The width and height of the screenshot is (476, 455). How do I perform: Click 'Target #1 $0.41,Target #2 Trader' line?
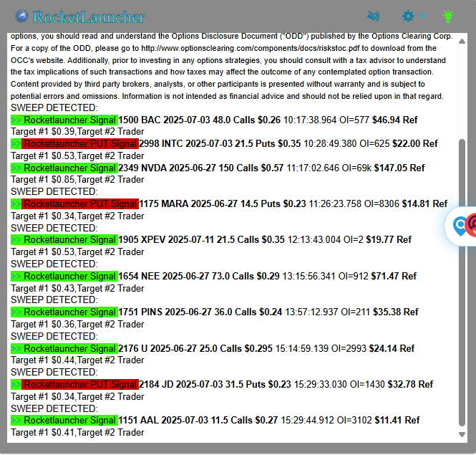(77, 433)
